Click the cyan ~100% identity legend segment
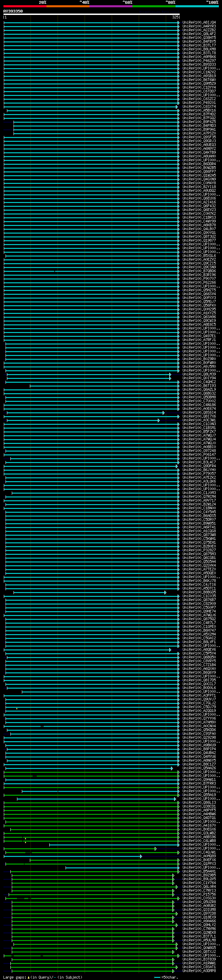222x980 pixels. point(197,6)
